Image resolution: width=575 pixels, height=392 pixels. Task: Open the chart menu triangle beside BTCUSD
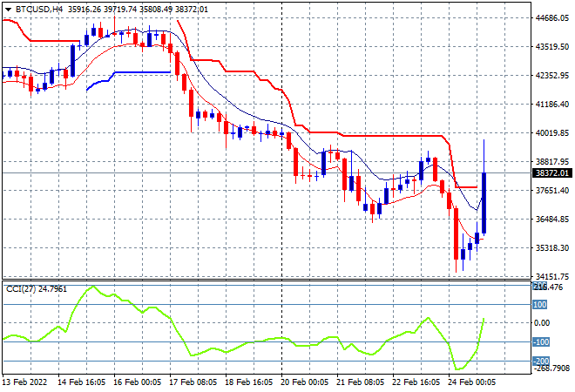(x=8, y=10)
